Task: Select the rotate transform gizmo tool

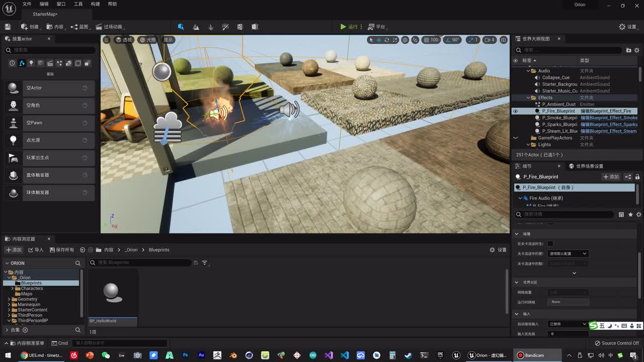Action: click(x=387, y=40)
